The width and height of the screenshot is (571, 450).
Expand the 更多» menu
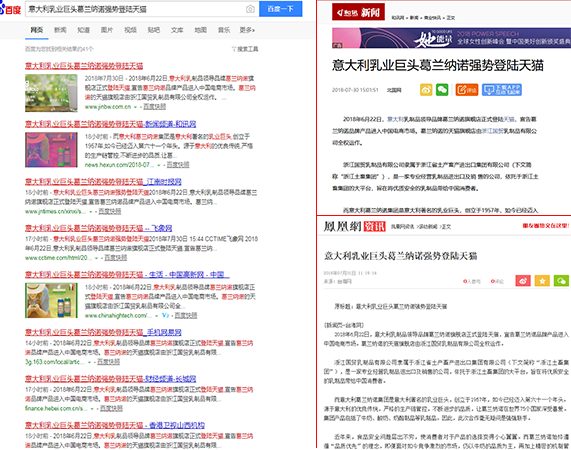click(247, 30)
